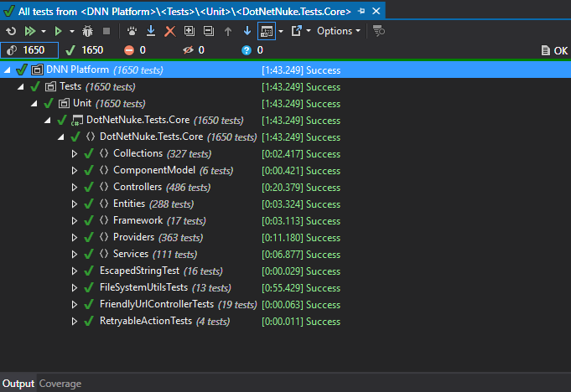The width and height of the screenshot is (571, 392).
Task: Expand the Entities namespace node
Action: [75, 204]
